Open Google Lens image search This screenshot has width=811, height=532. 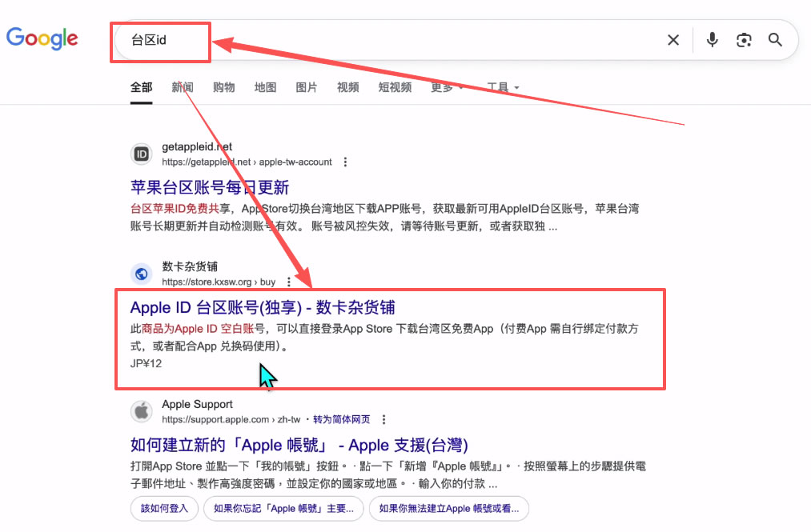[744, 39]
